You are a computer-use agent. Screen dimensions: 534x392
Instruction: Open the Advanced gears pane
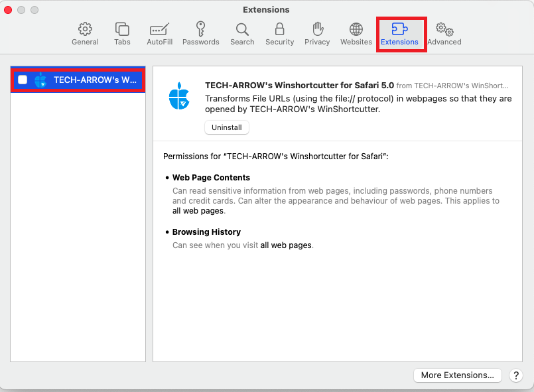click(444, 34)
